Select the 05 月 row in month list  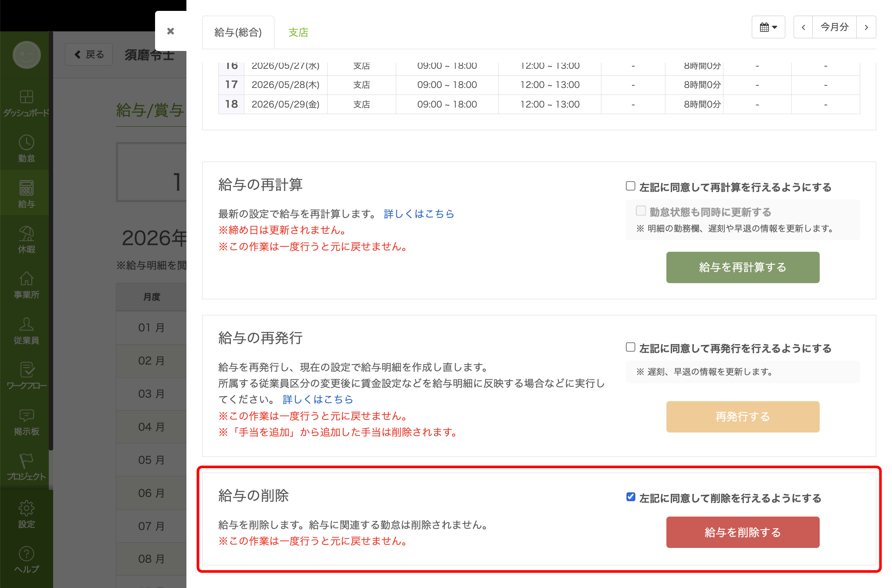click(151, 460)
